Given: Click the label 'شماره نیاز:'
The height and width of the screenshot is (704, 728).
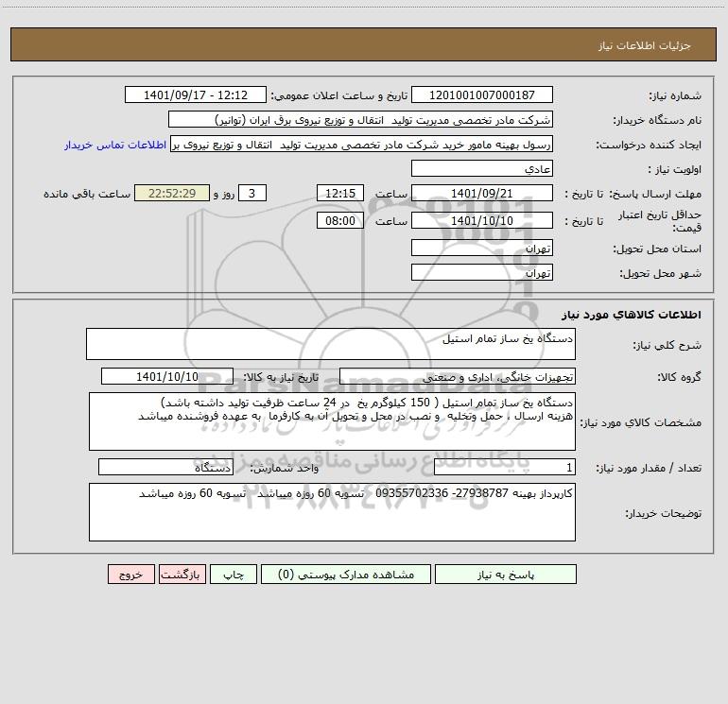Looking at the screenshot, I should (x=675, y=95).
